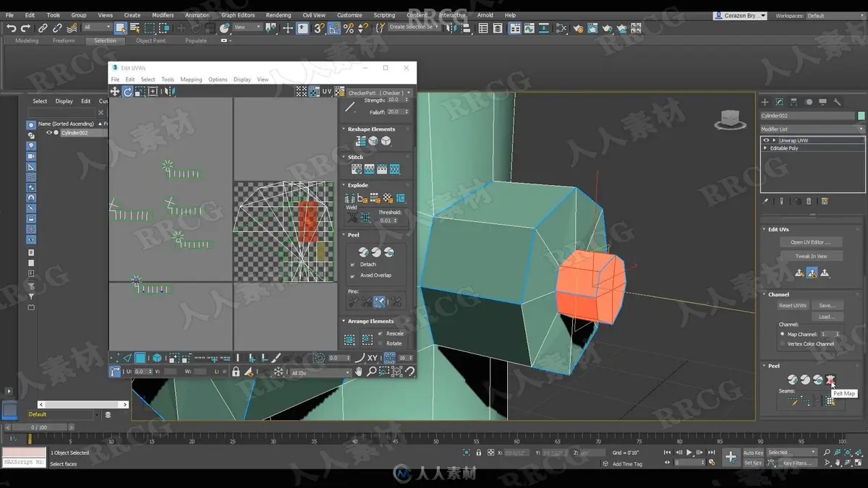868x488 pixels.
Task: Click the first Reshape Elements icon
Action: point(360,141)
